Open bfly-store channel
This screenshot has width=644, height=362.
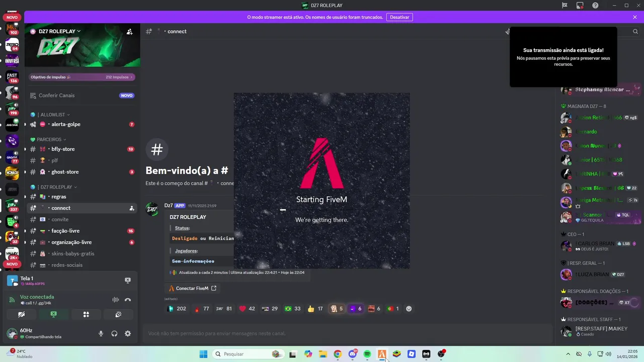[x=82, y=149]
